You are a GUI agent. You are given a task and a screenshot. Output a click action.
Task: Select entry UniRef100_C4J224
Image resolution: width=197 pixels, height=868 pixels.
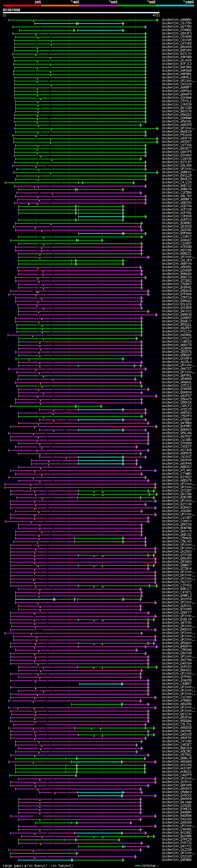point(176,183)
